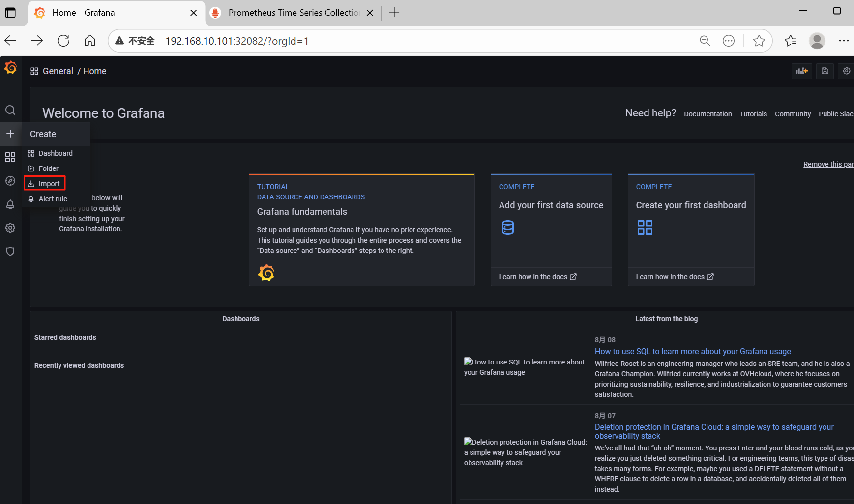The height and width of the screenshot is (504, 854).
Task: Open the Tutorials link
Action: point(753,114)
